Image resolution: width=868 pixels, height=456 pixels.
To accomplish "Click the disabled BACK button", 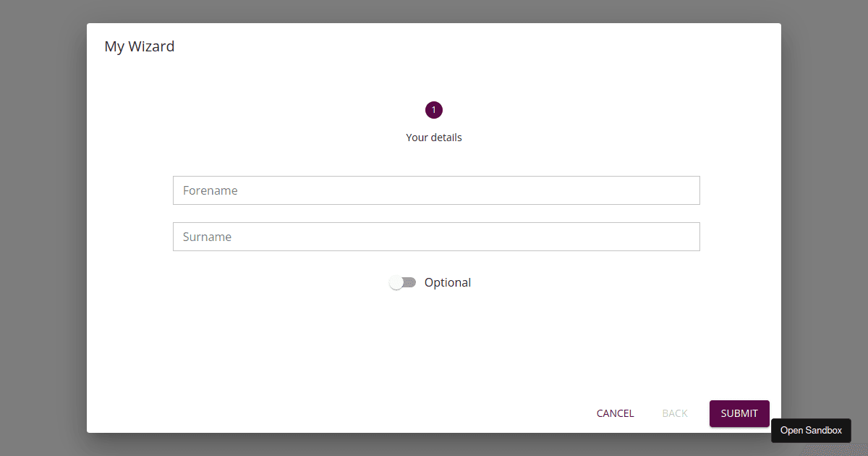I will (674, 413).
